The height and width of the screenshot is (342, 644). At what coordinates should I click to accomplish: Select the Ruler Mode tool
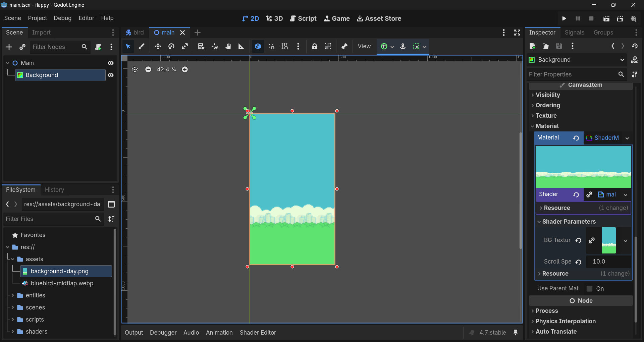point(241,47)
